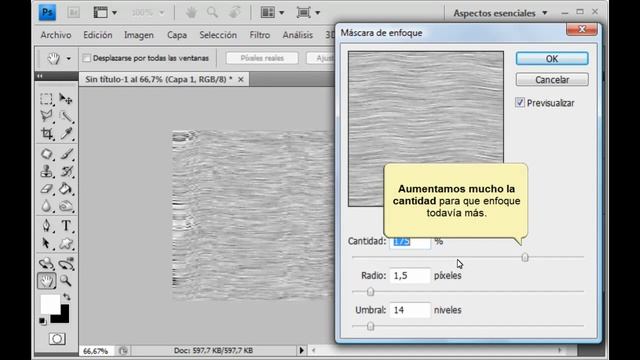Screen dimensions: 640x360
Task: Select the Polygonal Lasso tool
Action: click(x=47, y=116)
